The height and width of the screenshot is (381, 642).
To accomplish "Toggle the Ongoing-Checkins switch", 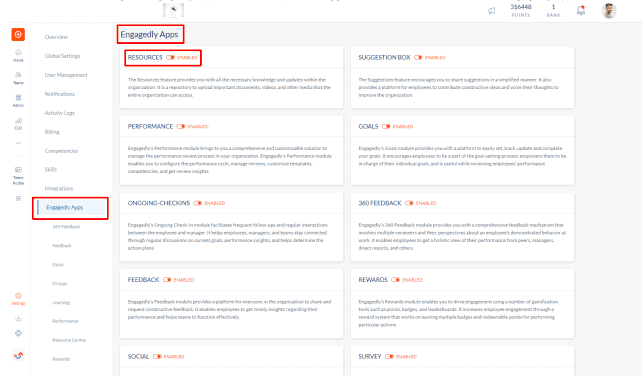I will 198,203.
